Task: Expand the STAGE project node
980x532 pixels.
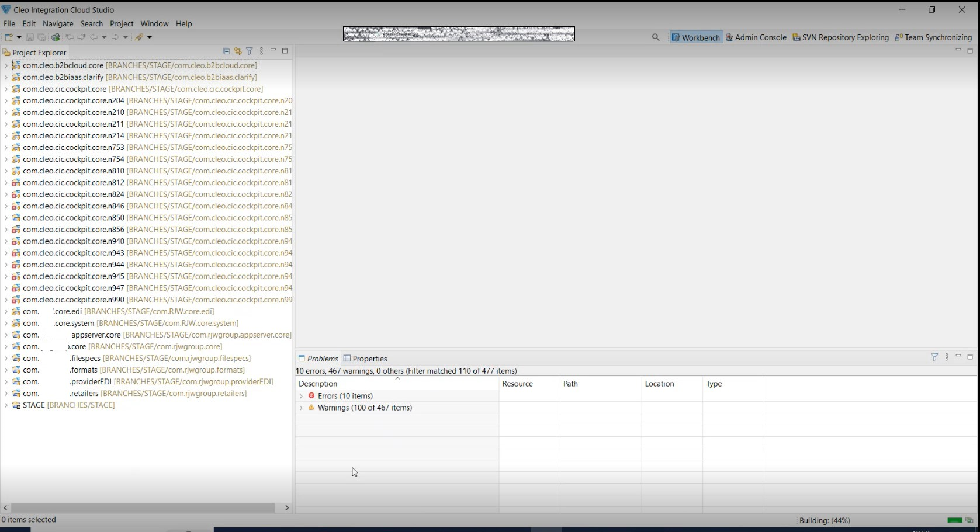Action: [6, 405]
